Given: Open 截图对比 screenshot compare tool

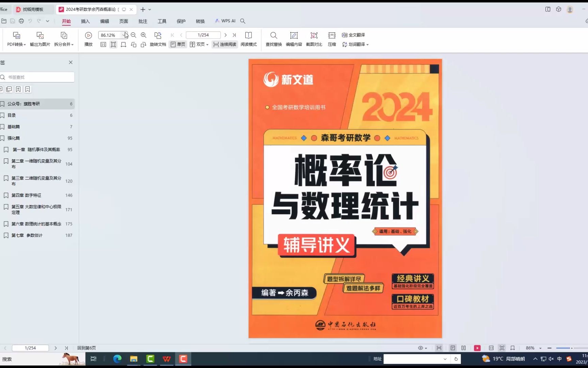Looking at the screenshot, I should coord(314,39).
